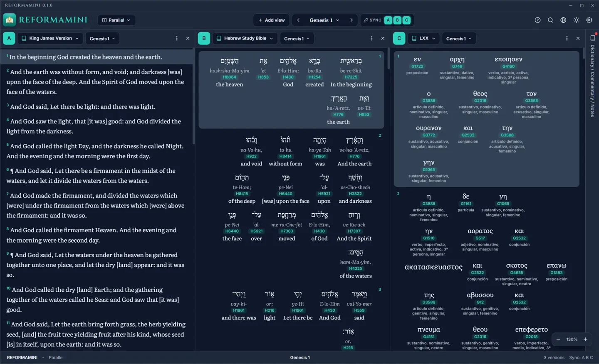Go to previous chapter with left arrow
Image resolution: width=599 pixels, height=364 pixels.
pos(298,20)
